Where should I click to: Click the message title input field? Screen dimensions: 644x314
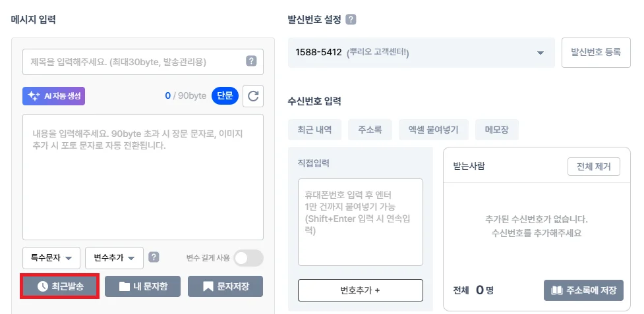click(x=135, y=62)
